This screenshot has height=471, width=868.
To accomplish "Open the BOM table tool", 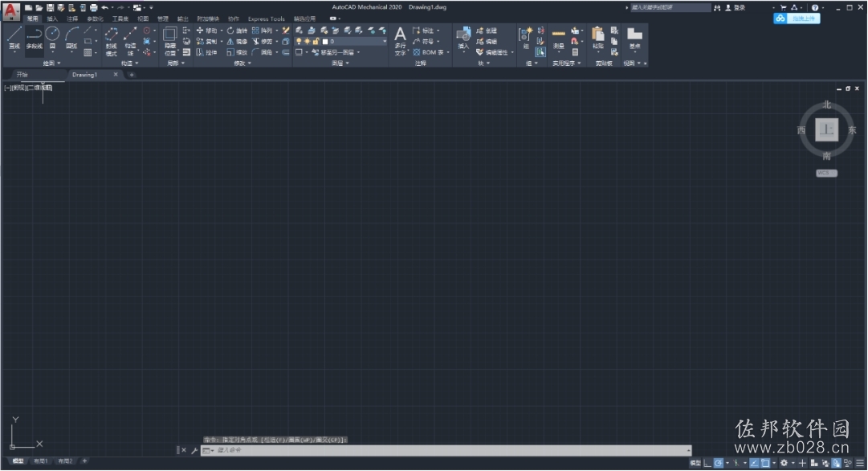I will 429,52.
